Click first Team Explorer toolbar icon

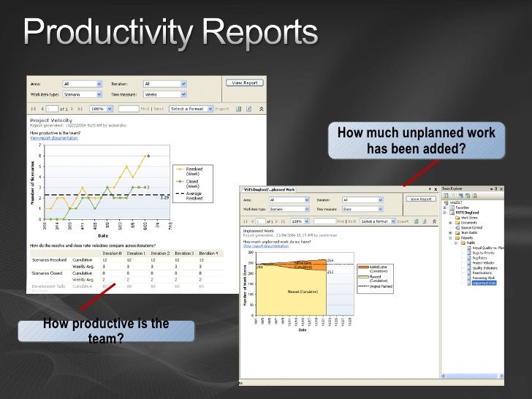click(446, 195)
